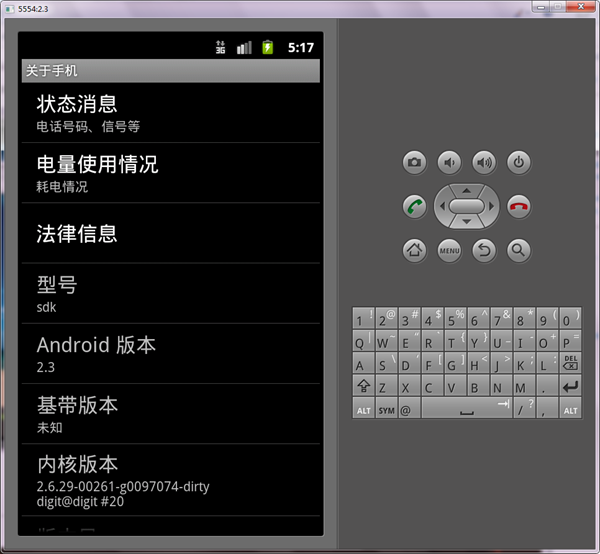Screen dimensions: 600x554
Task: Click the comma key
Action: point(547,408)
